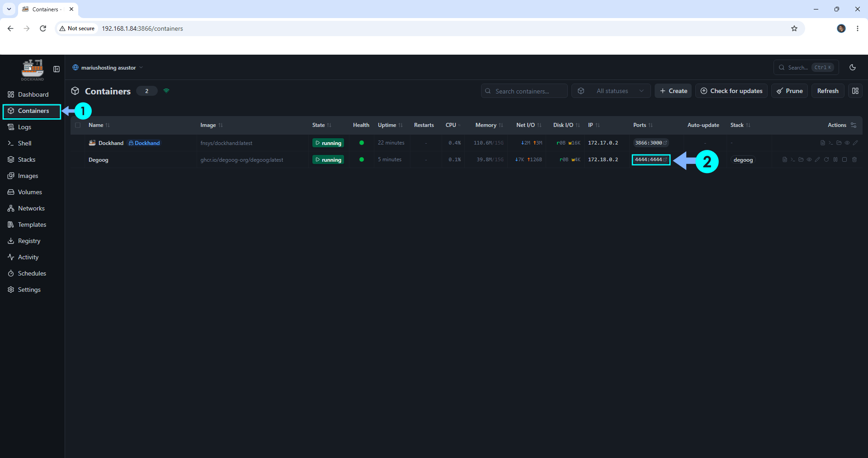Open the All statuses filter dropdown
Image resolution: width=868 pixels, height=458 pixels.
click(611, 91)
